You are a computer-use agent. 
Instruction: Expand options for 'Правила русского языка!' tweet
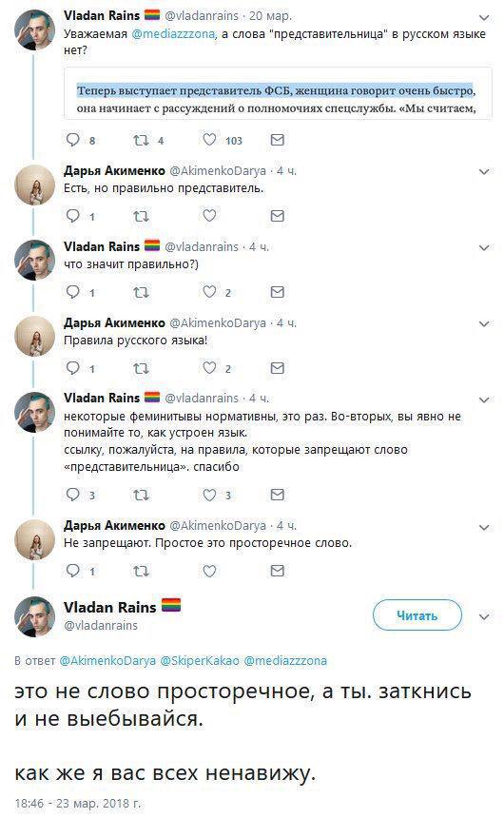coord(484,324)
